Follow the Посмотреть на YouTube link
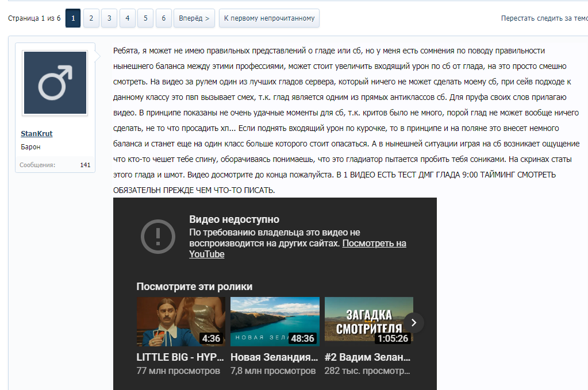 pos(374,243)
